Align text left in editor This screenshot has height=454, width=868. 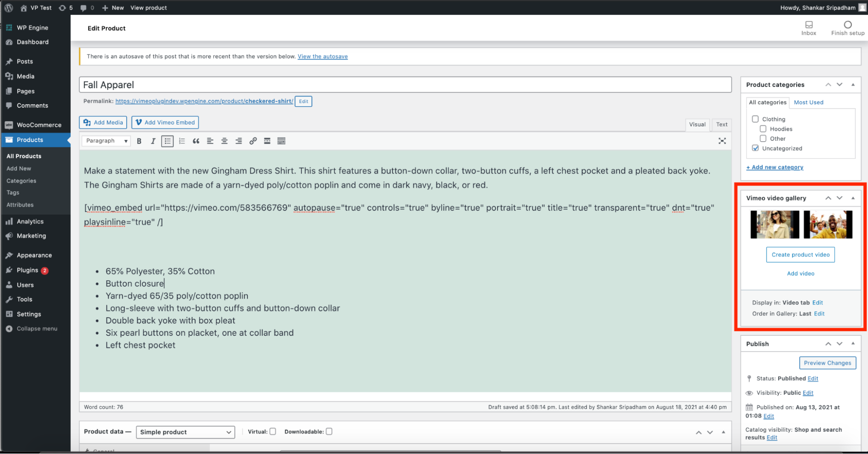click(210, 141)
